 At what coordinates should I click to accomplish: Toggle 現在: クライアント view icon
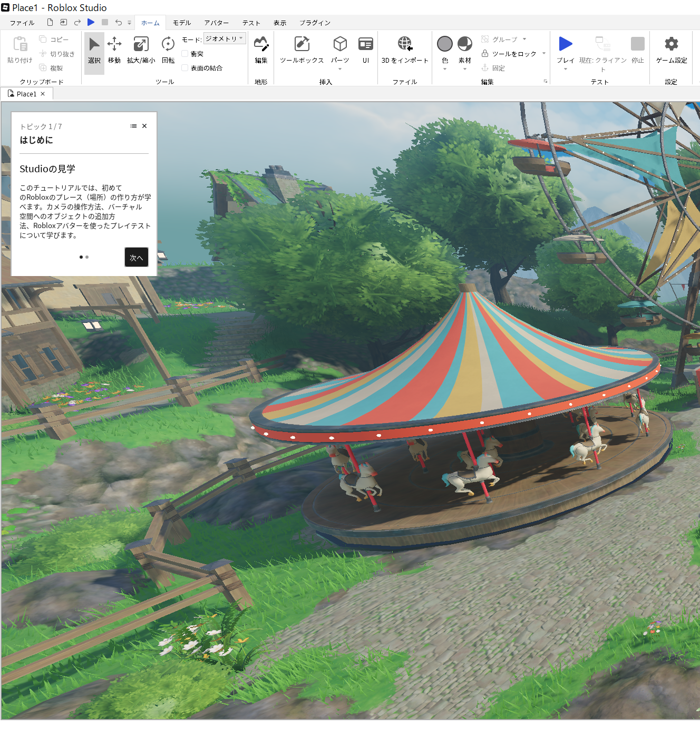(x=602, y=44)
